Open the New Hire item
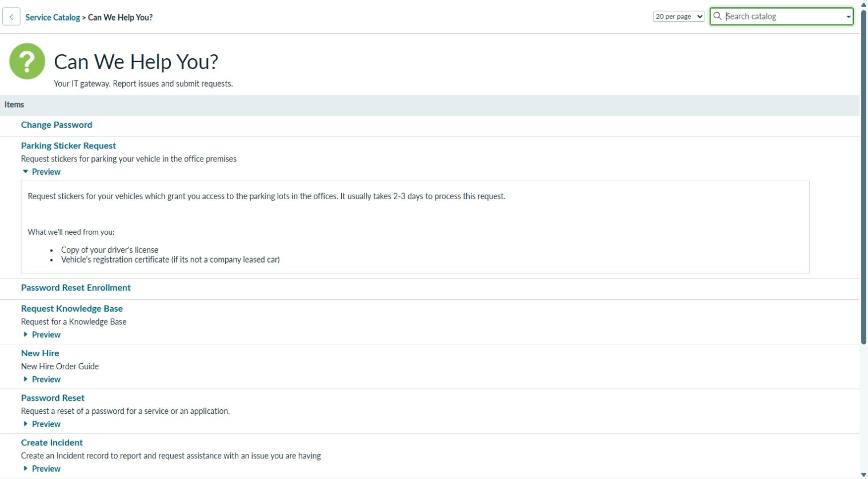 (x=40, y=353)
